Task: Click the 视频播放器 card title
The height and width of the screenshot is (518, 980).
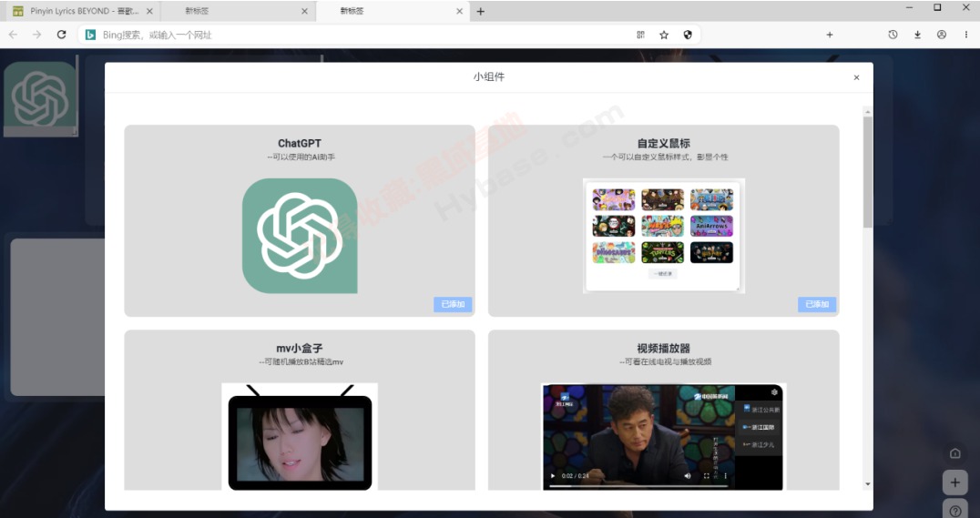Action: (x=663, y=348)
